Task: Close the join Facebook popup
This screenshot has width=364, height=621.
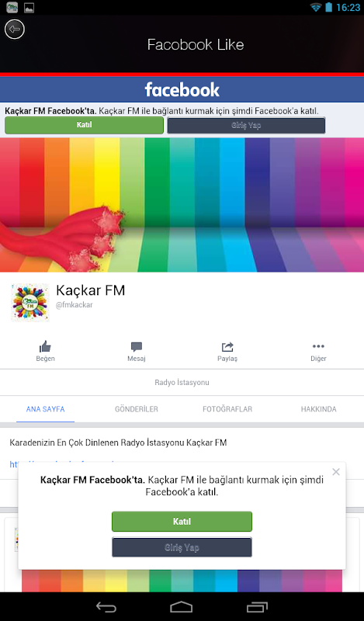Action: click(336, 472)
